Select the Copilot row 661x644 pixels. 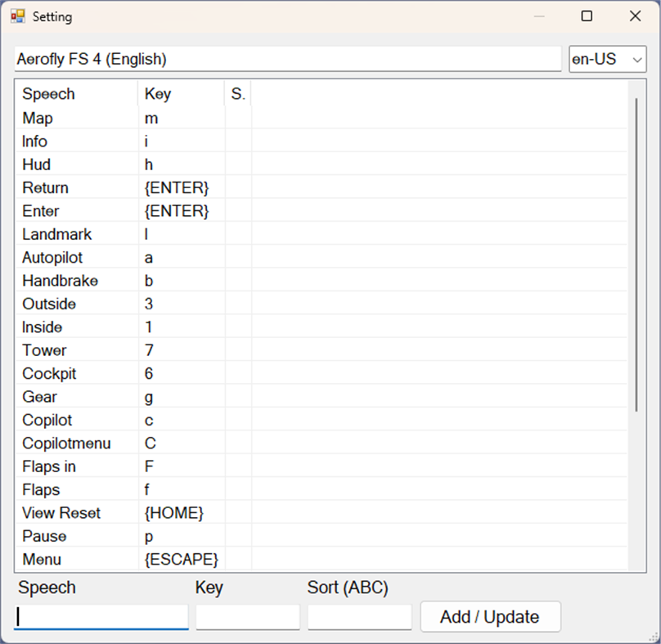[x=322, y=420]
